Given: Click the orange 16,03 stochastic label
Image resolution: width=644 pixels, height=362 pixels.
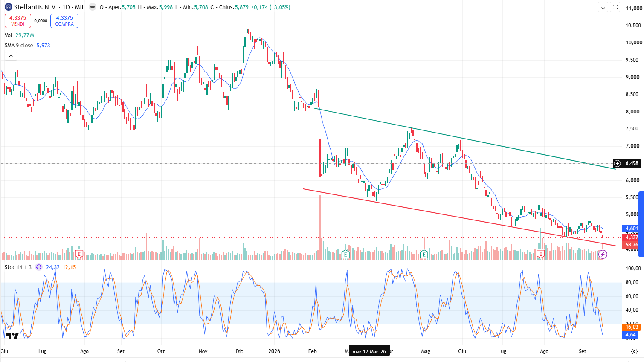Looking at the screenshot, I should tap(632, 327).
